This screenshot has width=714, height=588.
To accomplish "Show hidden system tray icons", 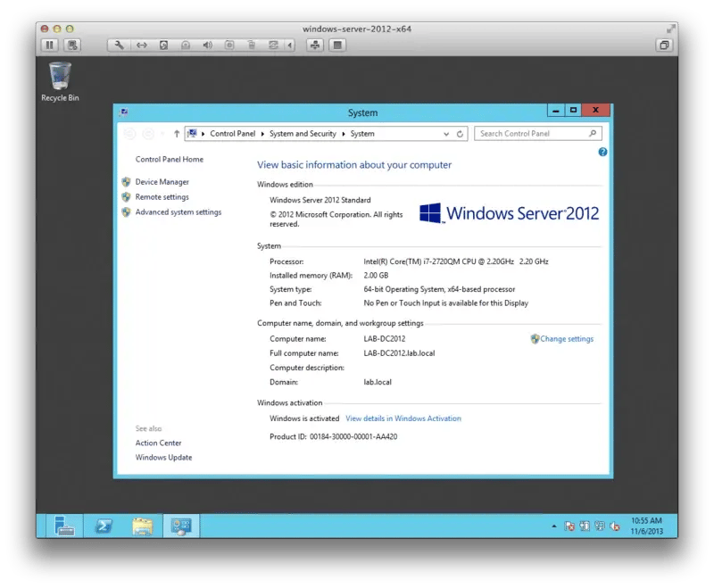I will [x=553, y=526].
